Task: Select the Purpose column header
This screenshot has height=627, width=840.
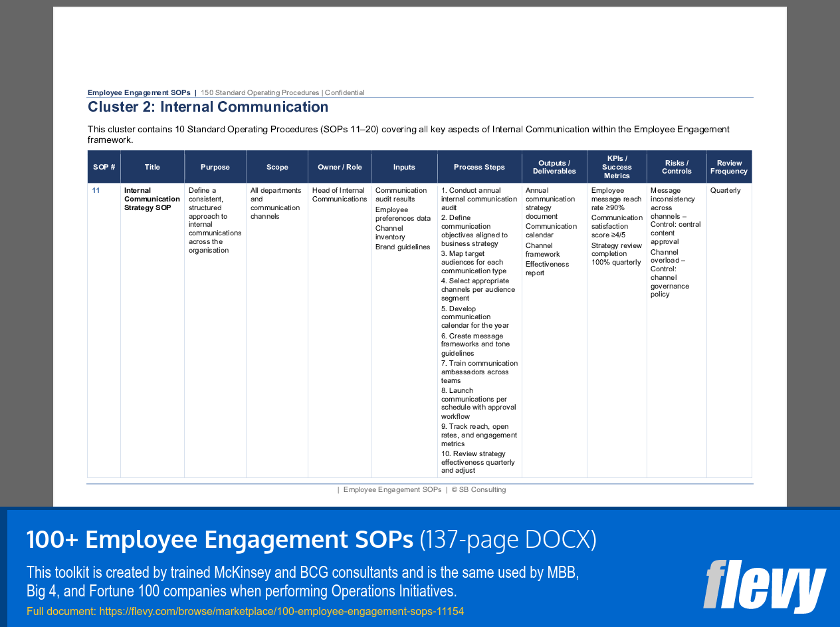Action: pyautogui.click(x=215, y=167)
